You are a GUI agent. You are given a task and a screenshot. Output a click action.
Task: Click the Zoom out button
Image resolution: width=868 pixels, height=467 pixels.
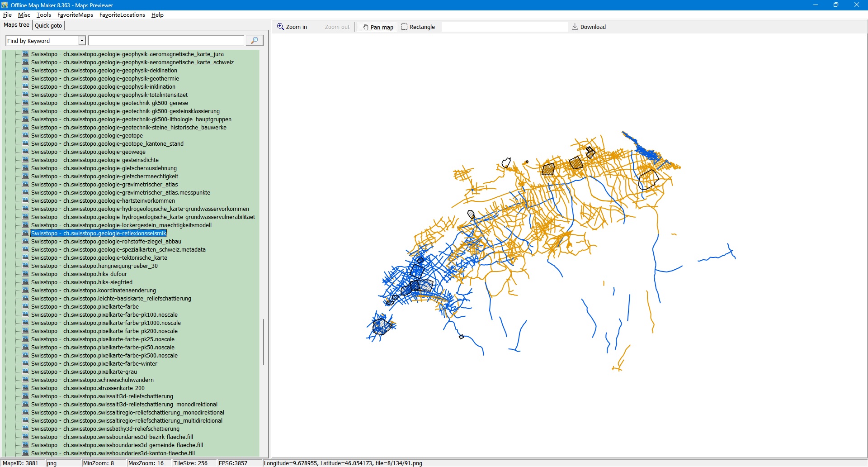337,27
